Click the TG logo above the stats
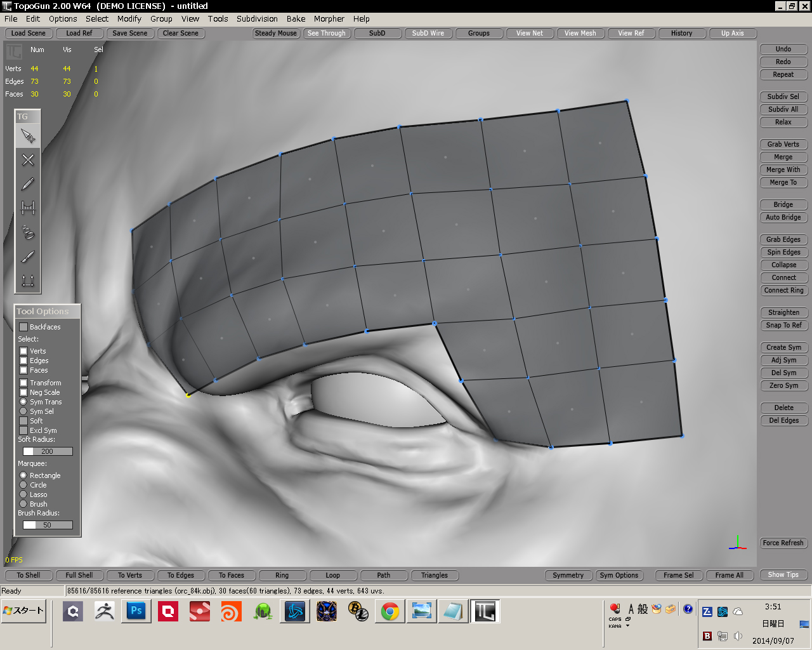This screenshot has height=650, width=812. [x=13, y=51]
